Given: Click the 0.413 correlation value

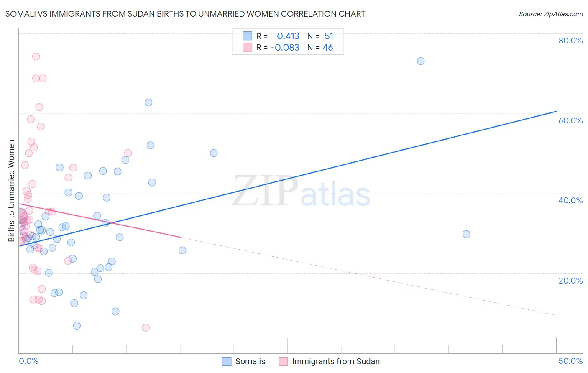Looking at the screenshot, I should click(288, 36).
